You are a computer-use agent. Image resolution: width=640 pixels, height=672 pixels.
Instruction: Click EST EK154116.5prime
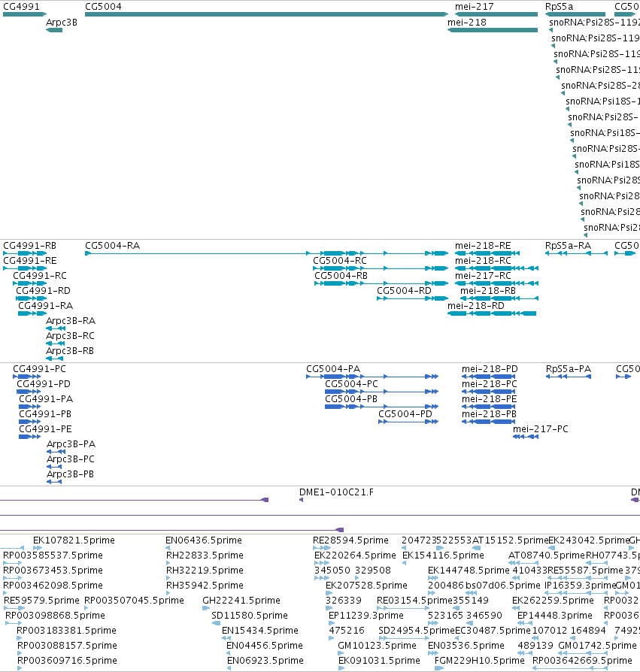coord(443,555)
